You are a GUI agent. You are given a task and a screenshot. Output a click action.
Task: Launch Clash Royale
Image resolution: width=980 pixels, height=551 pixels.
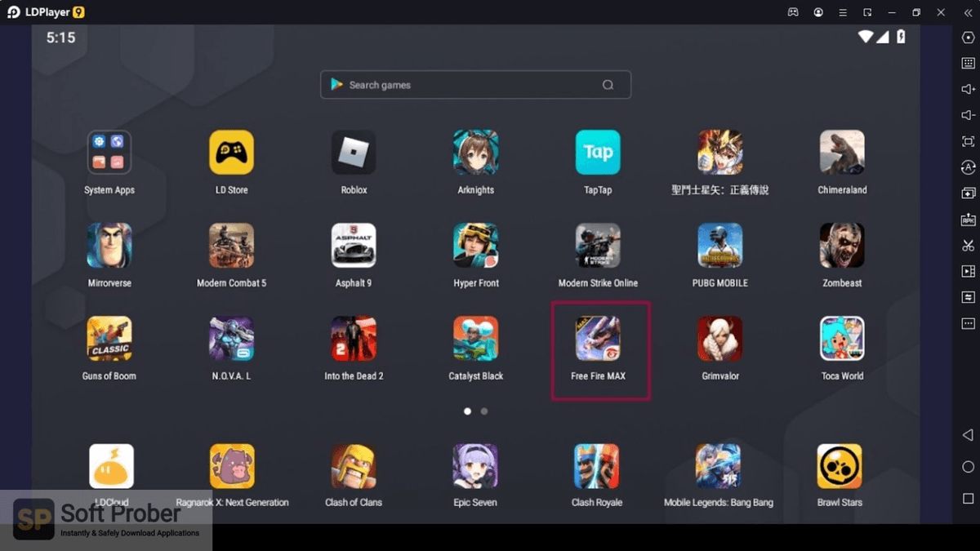597,466
